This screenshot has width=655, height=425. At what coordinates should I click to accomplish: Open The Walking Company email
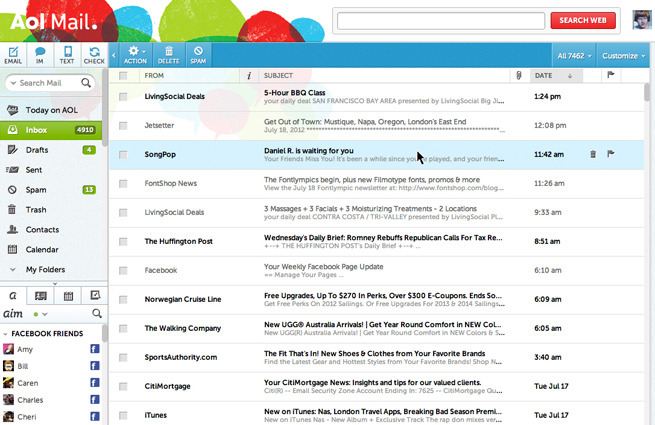(376, 328)
